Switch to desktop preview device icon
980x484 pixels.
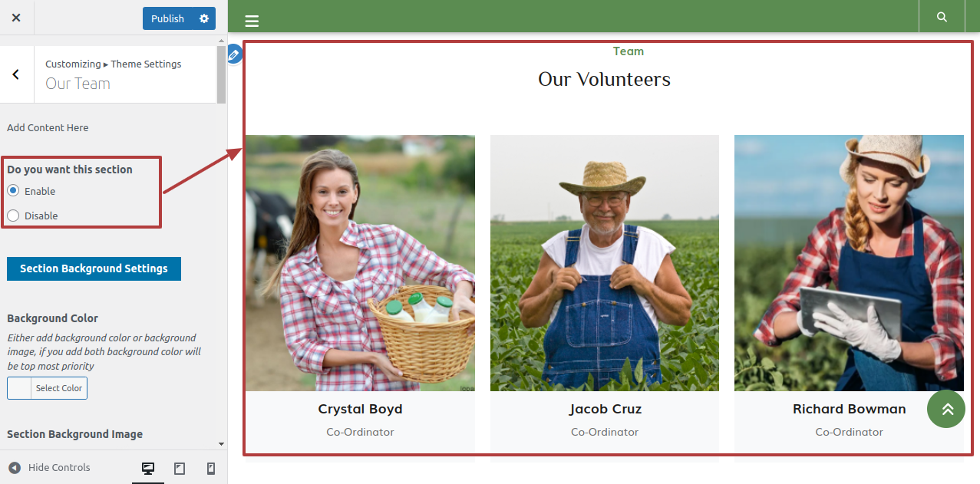coord(148,469)
